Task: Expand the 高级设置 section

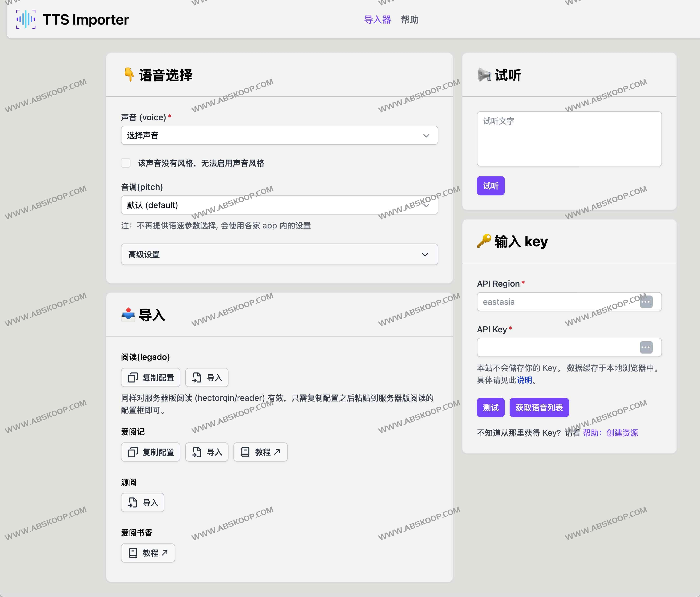Action: point(279,254)
